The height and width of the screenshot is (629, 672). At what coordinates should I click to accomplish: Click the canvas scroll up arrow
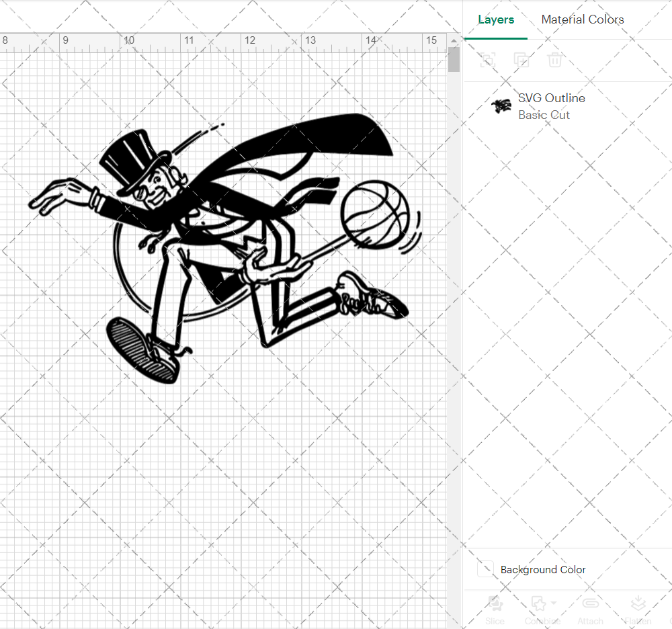click(454, 41)
